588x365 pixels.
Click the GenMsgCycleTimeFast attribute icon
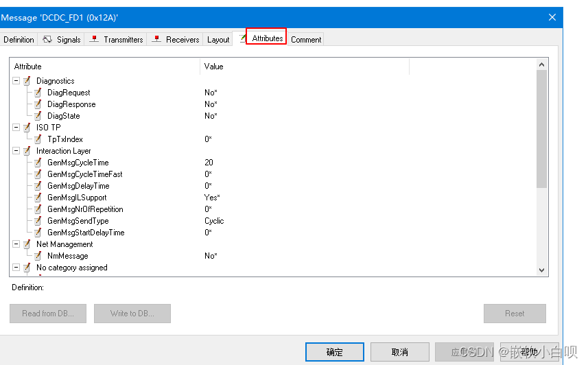click(38, 174)
